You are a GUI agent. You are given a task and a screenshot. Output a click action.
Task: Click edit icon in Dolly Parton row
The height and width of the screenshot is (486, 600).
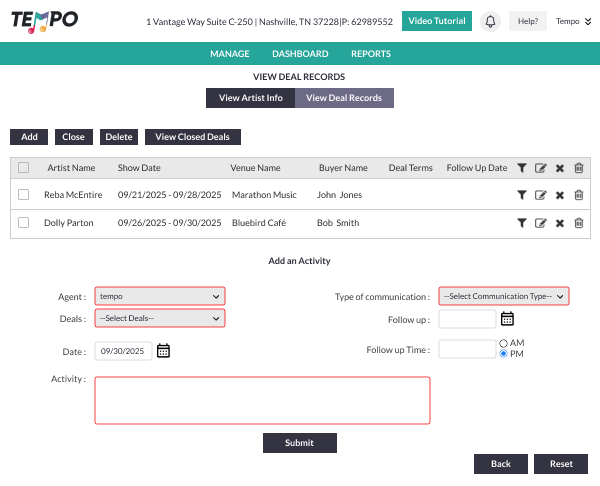[541, 223]
